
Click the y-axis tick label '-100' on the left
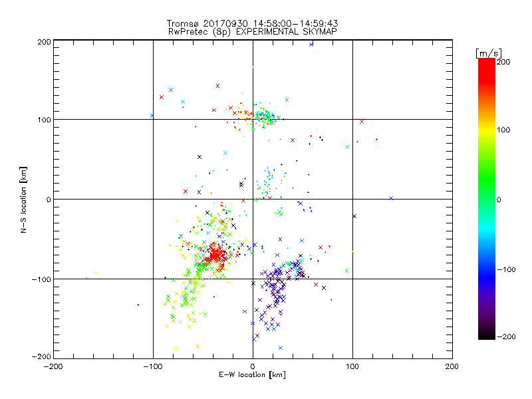(x=41, y=279)
